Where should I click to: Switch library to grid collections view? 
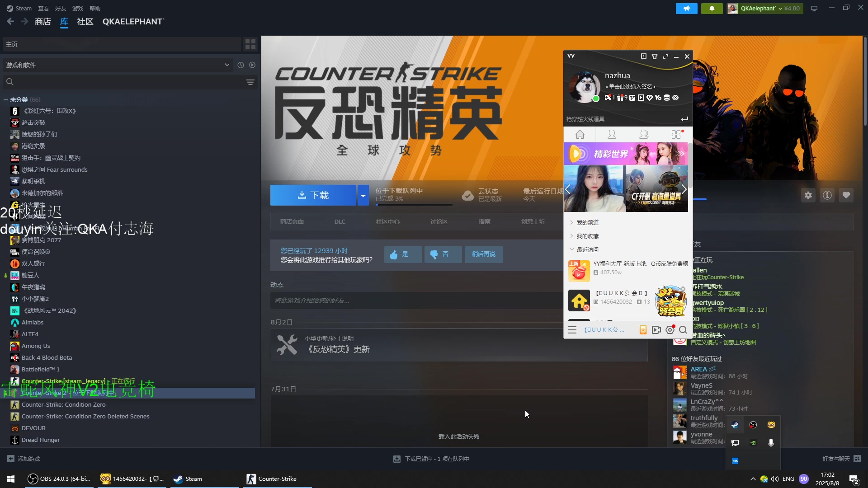pyautogui.click(x=250, y=44)
